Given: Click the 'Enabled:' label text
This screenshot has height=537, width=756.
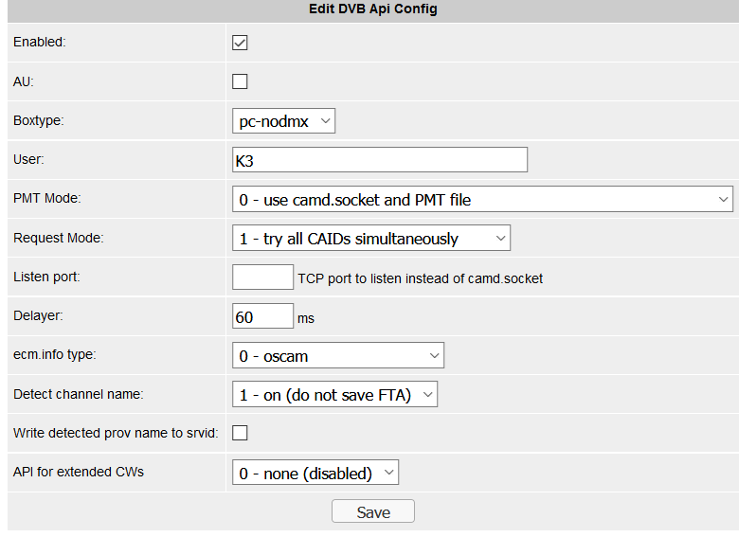Looking at the screenshot, I should click(x=39, y=43).
